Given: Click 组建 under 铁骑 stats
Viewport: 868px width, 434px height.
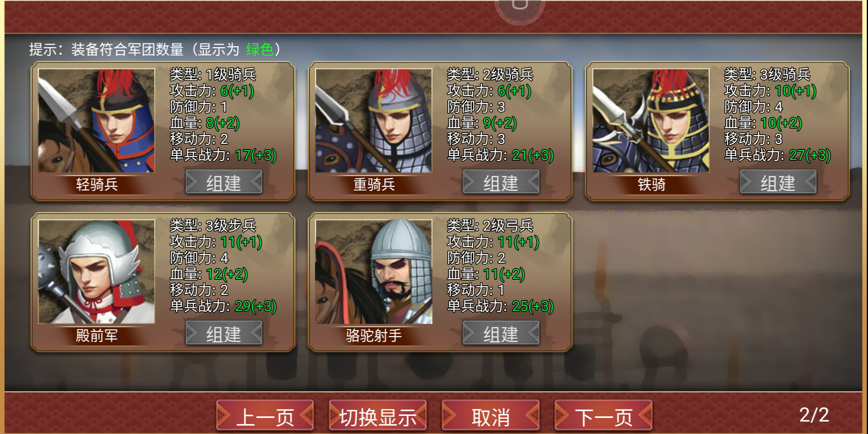Looking at the screenshot, I should (778, 182).
